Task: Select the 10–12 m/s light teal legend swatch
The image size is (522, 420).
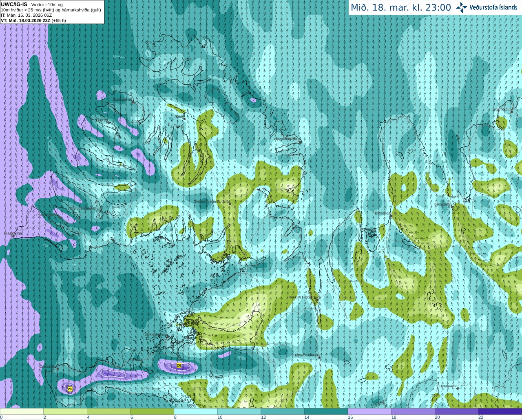Action: [x=239, y=411]
